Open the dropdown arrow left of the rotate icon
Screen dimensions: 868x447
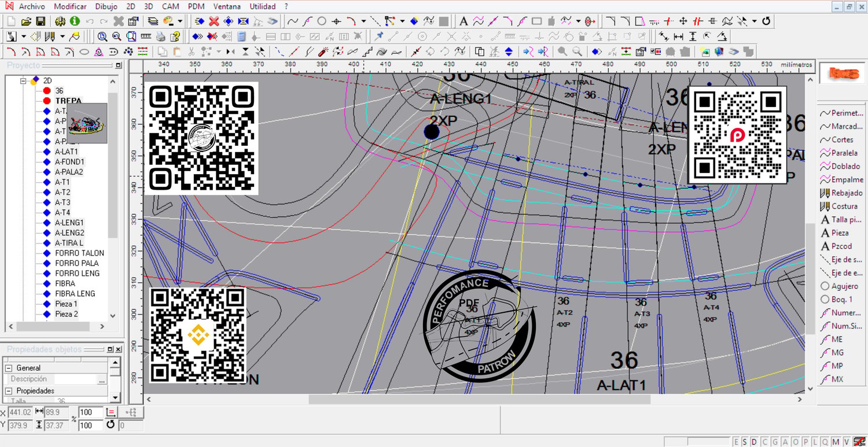click(755, 21)
